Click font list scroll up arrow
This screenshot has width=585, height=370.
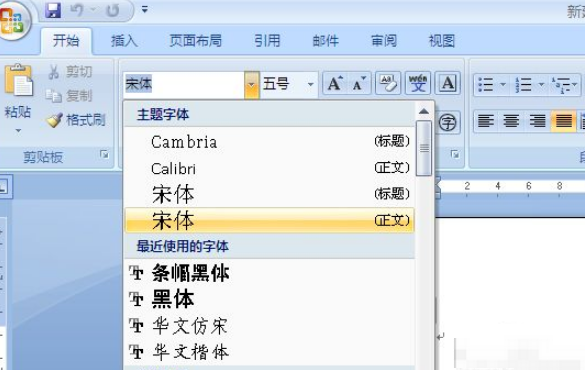pyautogui.click(x=424, y=111)
